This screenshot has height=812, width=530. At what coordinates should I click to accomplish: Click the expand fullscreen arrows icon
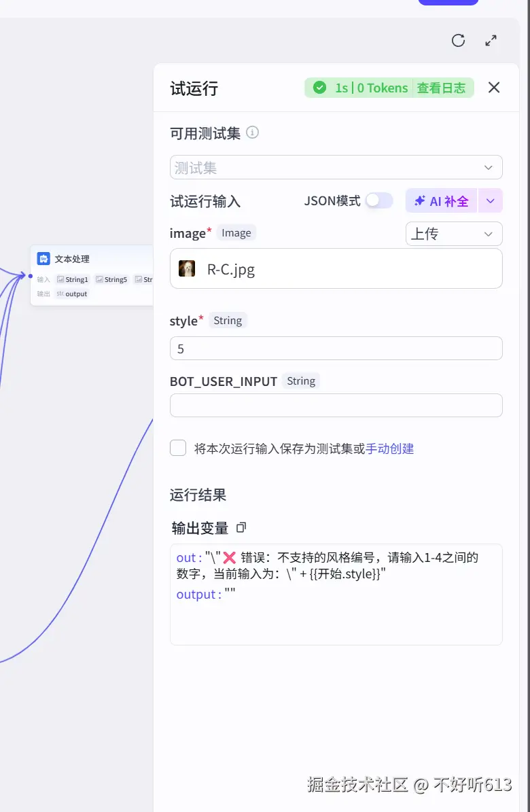(491, 40)
